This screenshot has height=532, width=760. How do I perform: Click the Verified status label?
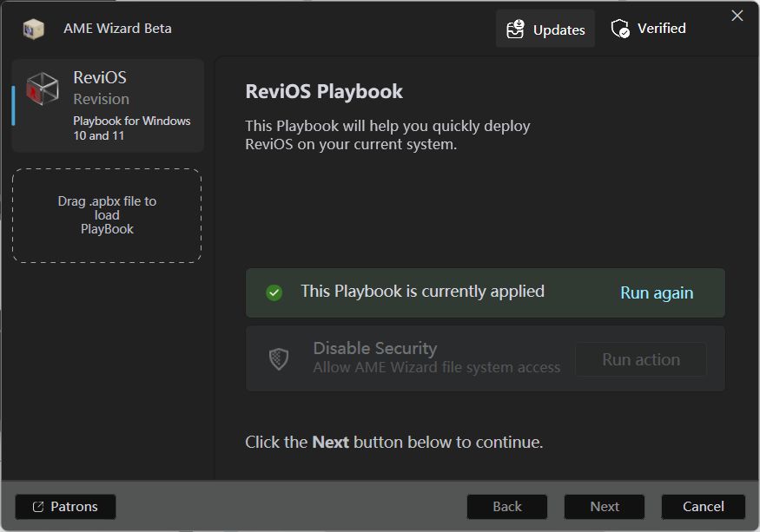[661, 29]
